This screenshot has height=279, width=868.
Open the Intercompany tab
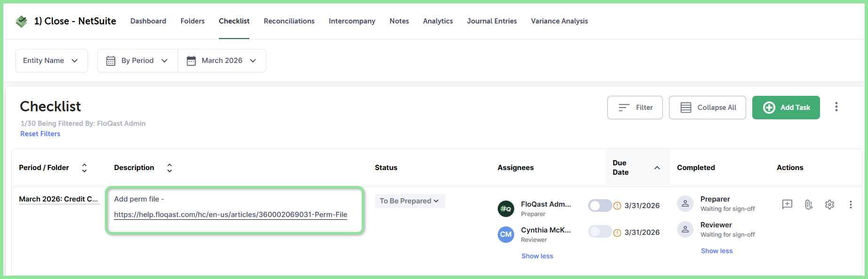[352, 21]
